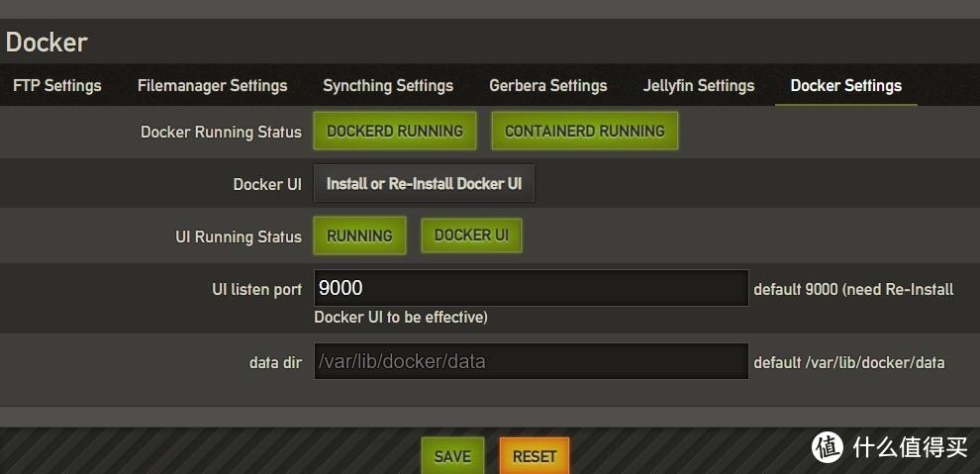Select the Jellyfin Settings tab

(699, 85)
